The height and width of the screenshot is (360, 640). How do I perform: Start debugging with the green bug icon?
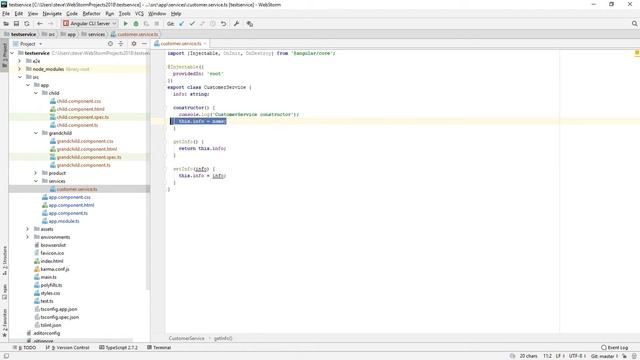136,24
